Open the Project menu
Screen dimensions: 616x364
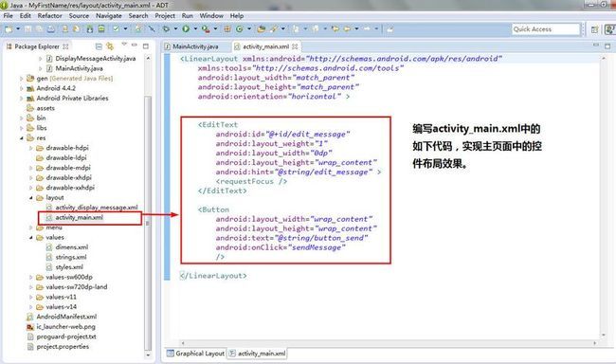[x=165, y=16]
